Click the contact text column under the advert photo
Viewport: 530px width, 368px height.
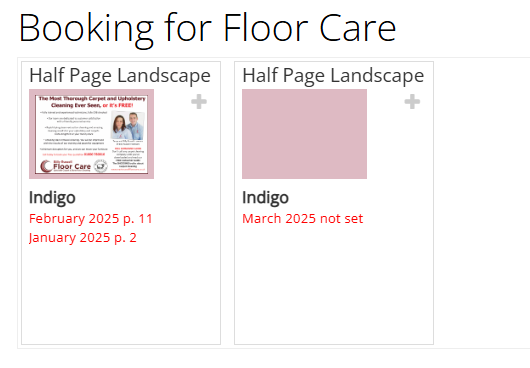[128, 155]
